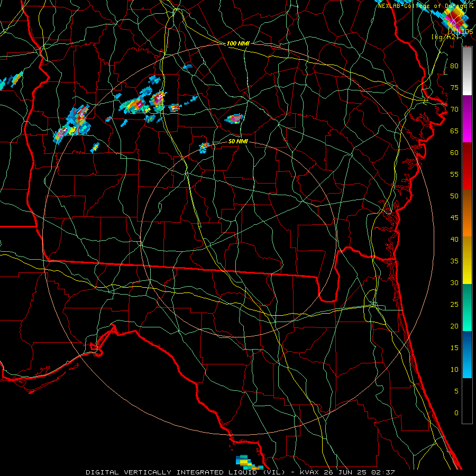Pick the red segment of the color bar
This screenshot has width=476, height=476.
467,166
